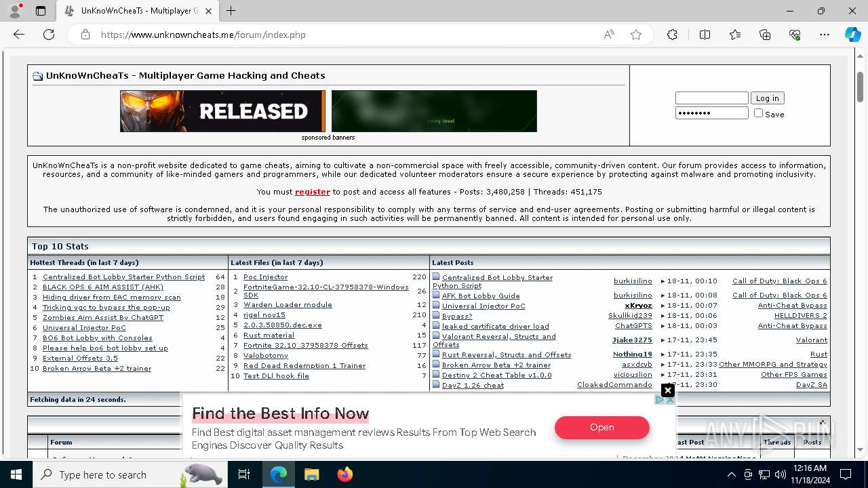The height and width of the screenshot is (488, 868).
Task: Open Split screen view
Action: tap(705, 35)
